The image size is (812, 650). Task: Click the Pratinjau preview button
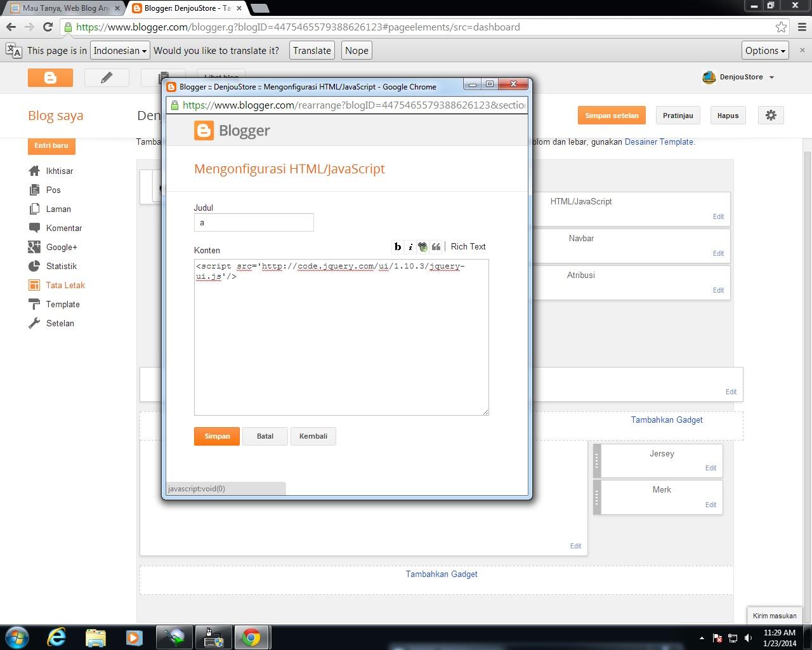(x=678, y=116)
